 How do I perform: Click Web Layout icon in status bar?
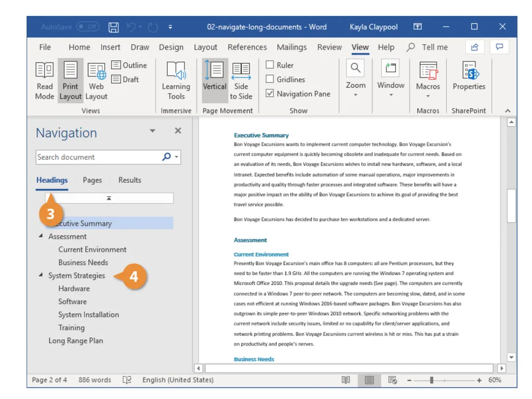click(x=393, y=380)
